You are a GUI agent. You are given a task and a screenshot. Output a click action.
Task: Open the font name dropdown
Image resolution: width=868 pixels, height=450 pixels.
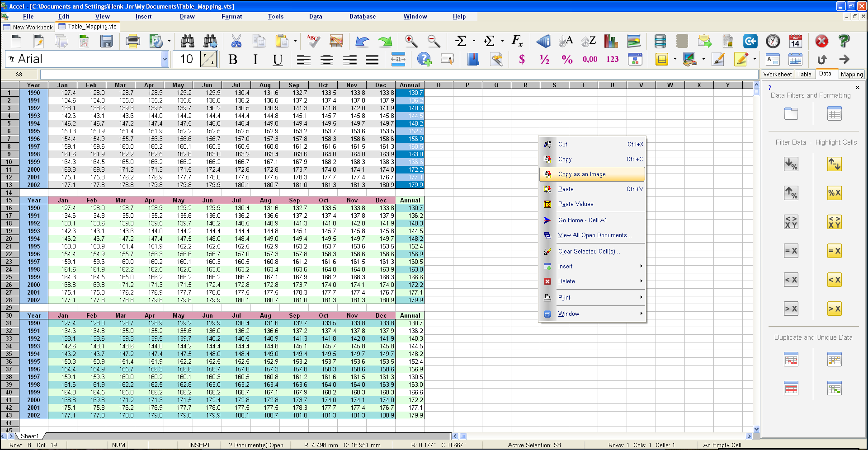164,59
